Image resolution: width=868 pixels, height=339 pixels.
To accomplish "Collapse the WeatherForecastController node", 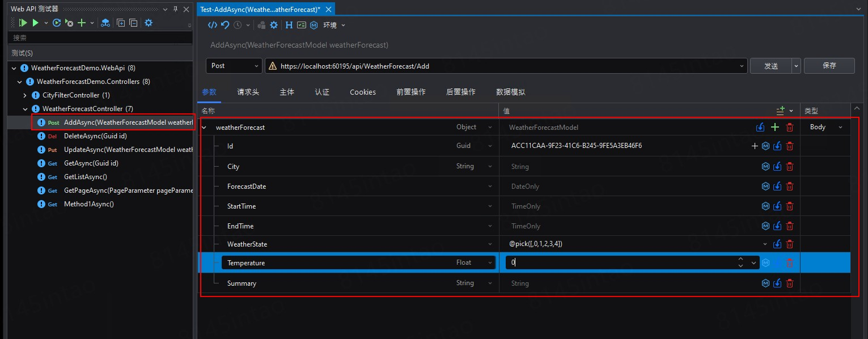I will point(25,109).
